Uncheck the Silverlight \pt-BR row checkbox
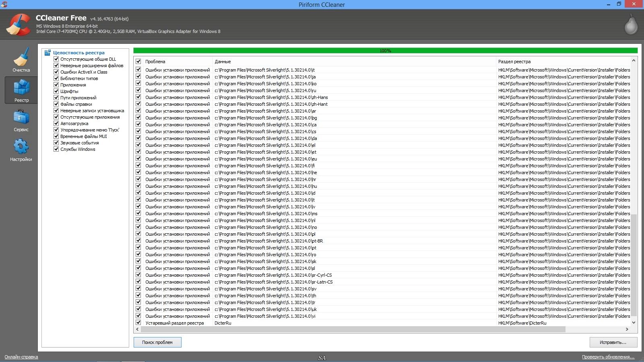Screen dimensions: 644x362 coord(138,241)
